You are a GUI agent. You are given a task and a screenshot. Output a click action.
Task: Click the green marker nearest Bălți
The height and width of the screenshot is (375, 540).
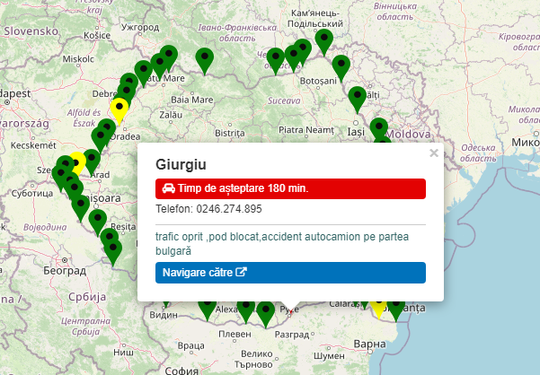357,99
